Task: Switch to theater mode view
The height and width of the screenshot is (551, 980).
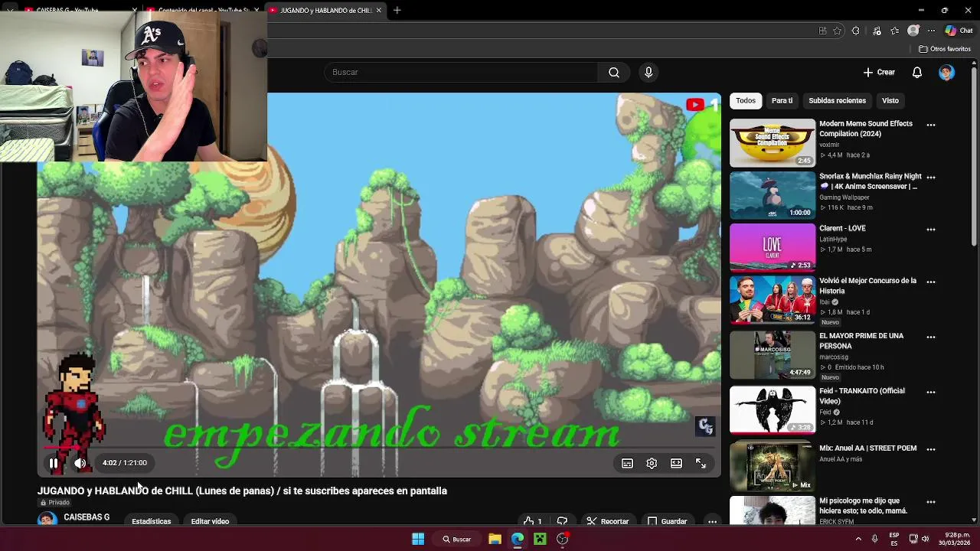Action: pyautogui.click(x=676, y=463)
